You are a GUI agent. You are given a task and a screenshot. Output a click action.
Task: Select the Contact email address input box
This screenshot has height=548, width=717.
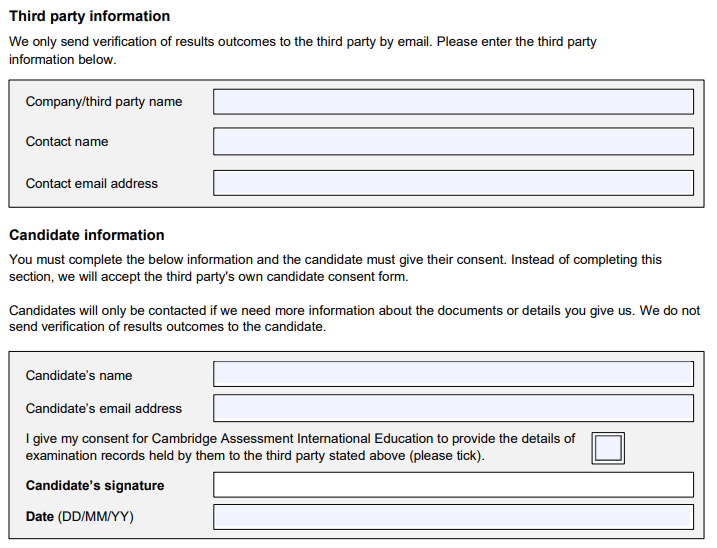pyautogui.click(x=453, y=183)
